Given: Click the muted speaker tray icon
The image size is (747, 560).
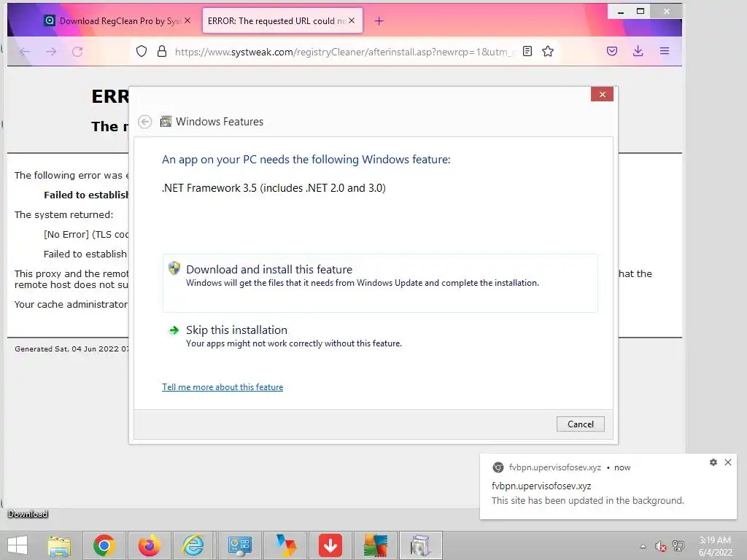Looking at the screenshot, I should (x=660, y=546).
